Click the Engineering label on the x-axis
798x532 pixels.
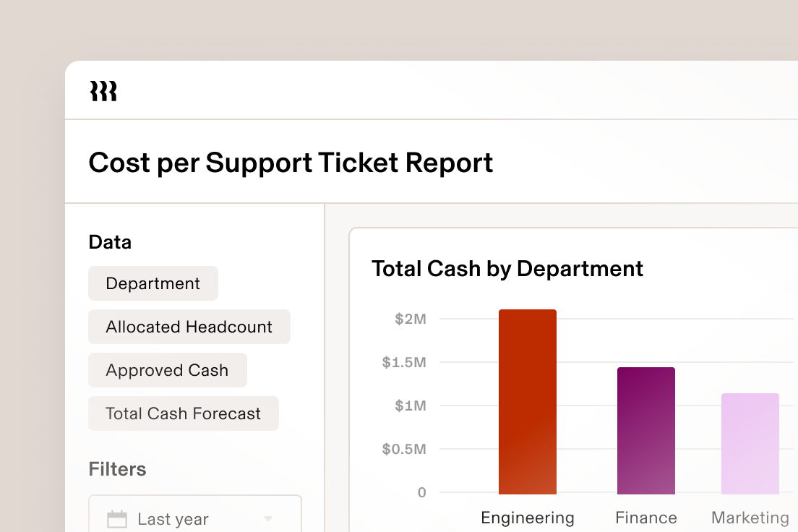(x=528, y=518)
